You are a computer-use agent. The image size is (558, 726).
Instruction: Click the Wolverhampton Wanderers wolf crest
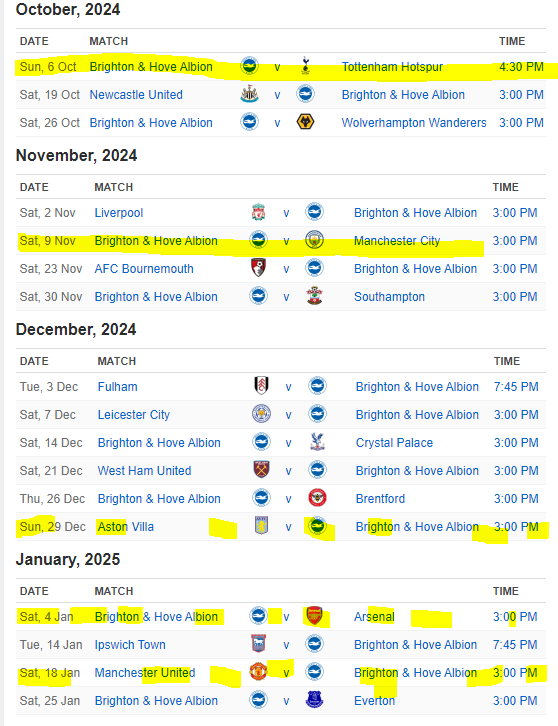point(305,122)
